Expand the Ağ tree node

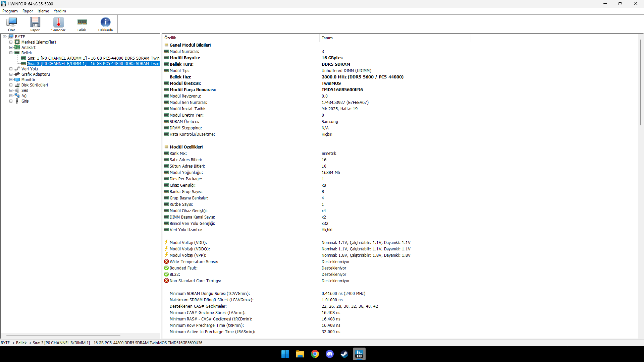coord(11,96)
